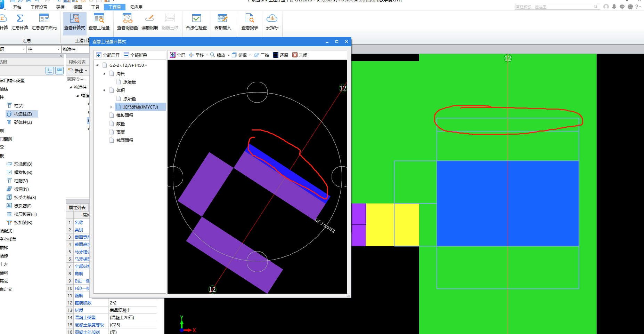644x334 pixels.
Task: Maximize the 查看工程量计算式 dialog
Action: point(336,41)
